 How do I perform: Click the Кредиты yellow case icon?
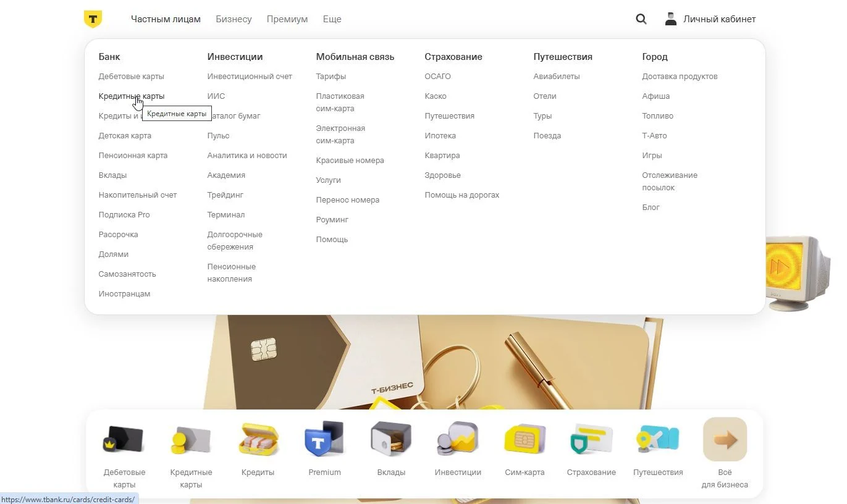(258, 439)
